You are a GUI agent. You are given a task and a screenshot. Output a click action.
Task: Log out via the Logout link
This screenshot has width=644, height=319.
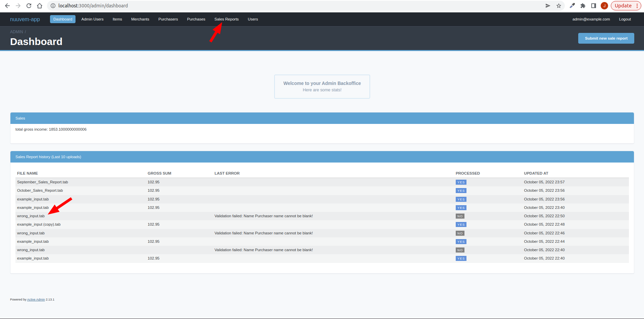(x=625, y=19)
